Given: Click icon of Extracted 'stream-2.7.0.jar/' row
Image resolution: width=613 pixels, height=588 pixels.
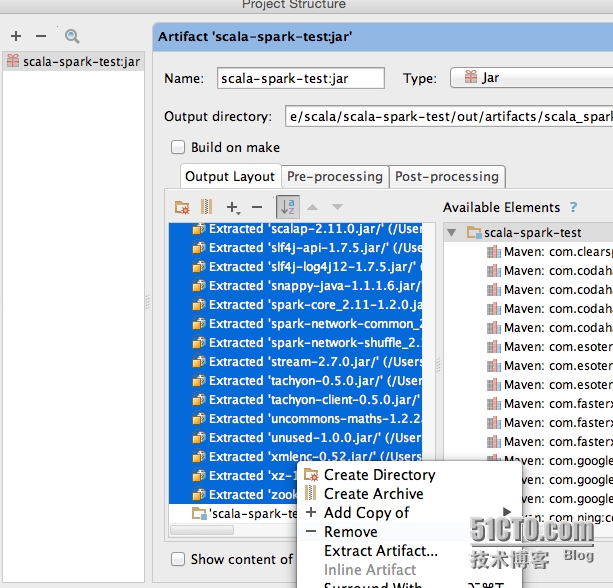Looking at the screenshot, I should coord(199,362).
